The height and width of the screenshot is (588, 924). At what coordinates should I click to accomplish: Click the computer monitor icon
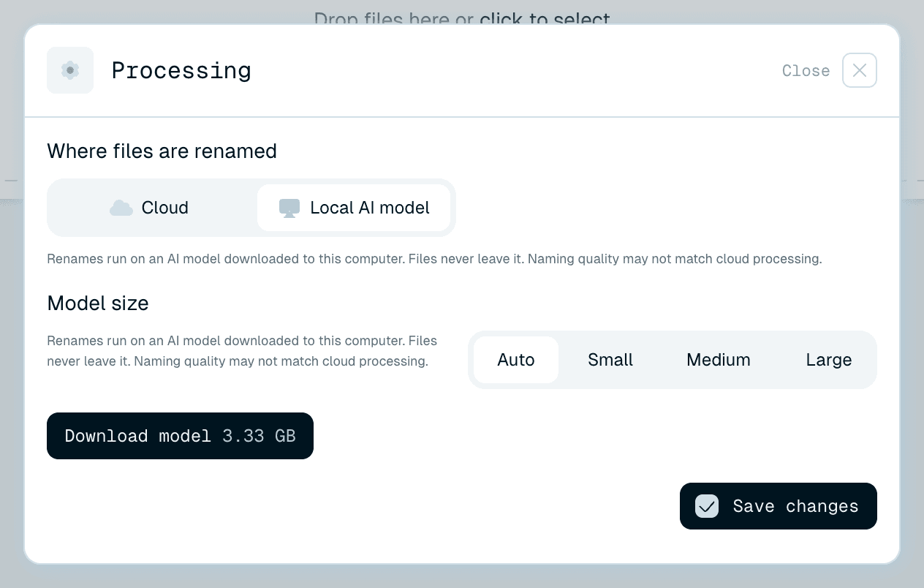point(289,208)
